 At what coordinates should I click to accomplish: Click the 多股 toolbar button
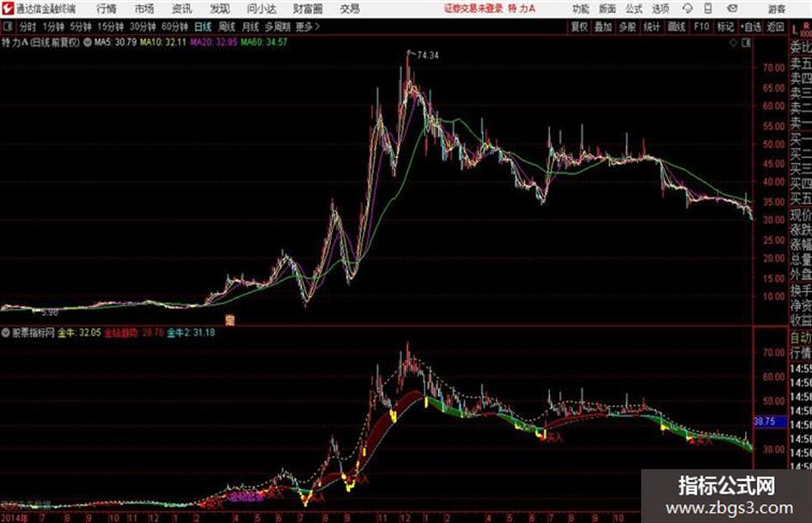pos(627,27)
